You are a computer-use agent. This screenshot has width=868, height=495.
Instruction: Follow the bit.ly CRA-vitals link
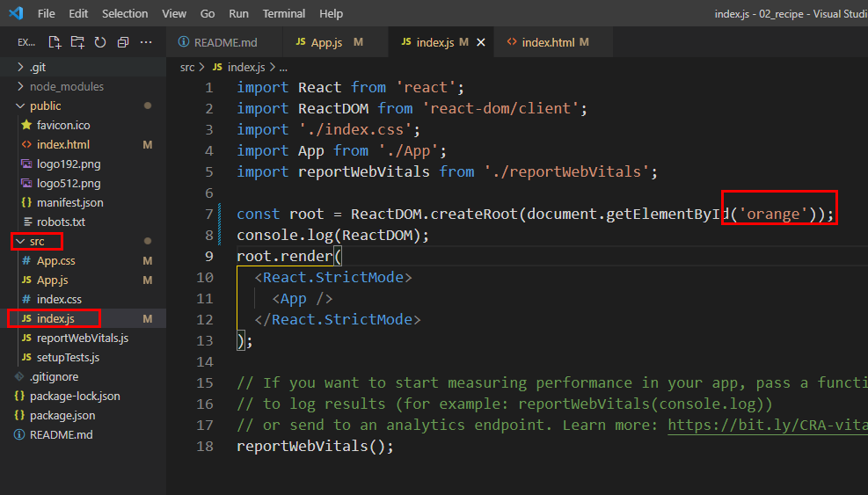pyautogui.click(x=767, y=425)
